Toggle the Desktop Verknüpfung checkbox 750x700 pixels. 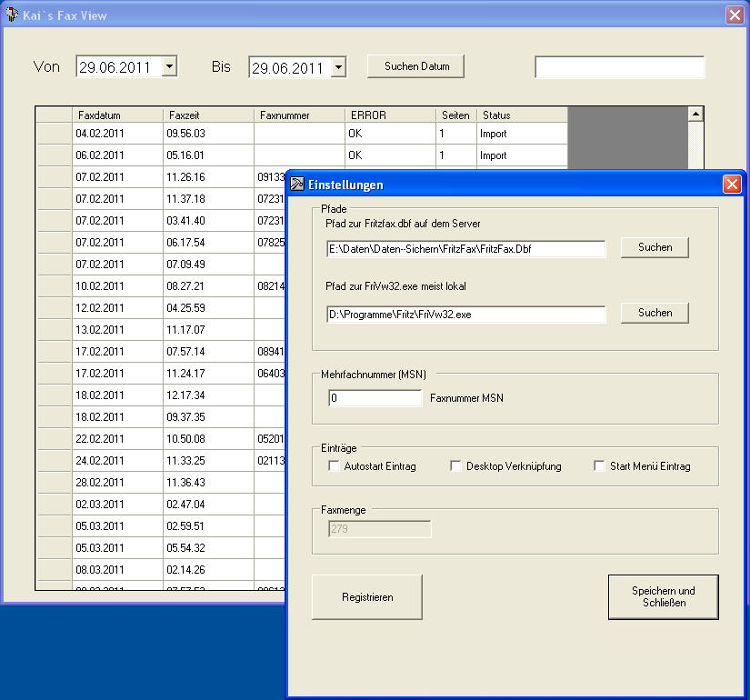[456, 466]
